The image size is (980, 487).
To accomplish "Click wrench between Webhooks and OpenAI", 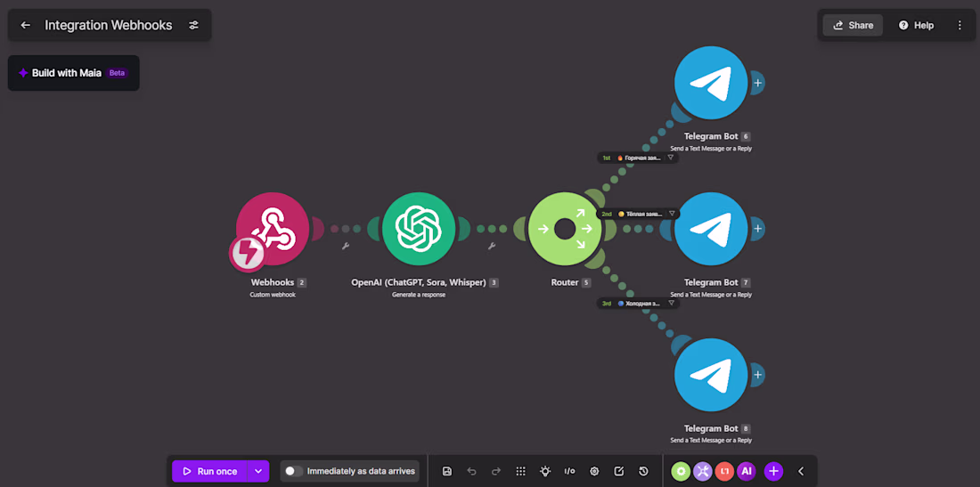I will [x=345, y=246].
